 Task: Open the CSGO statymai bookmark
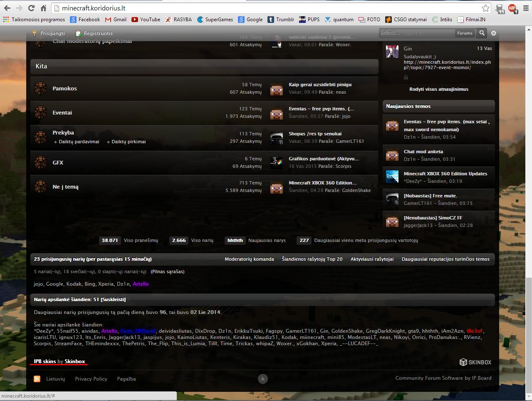point(406,19)
